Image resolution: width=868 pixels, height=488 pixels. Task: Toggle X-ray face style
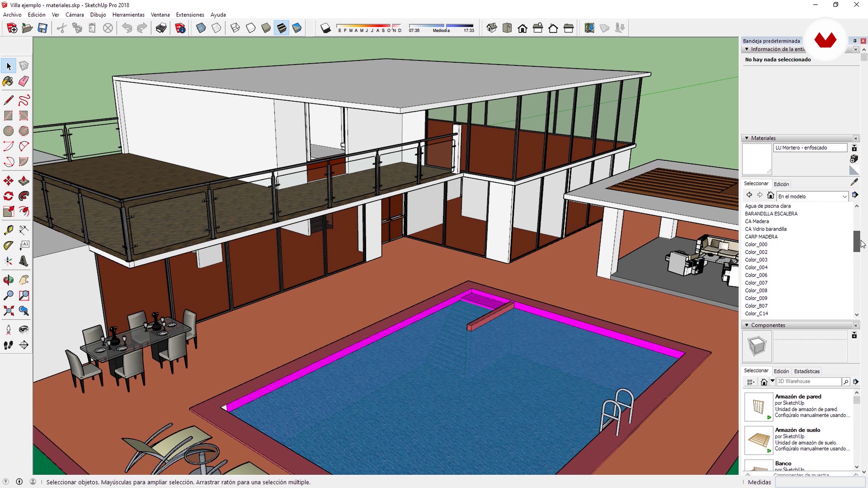201,28
